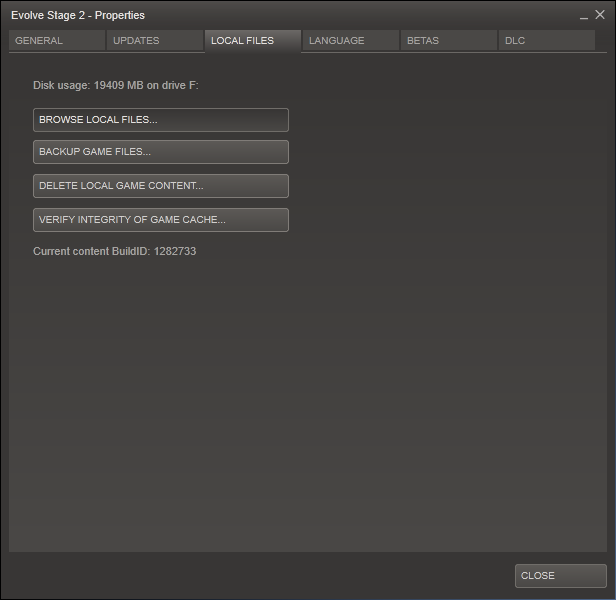Switch to the DLC tab
This screenshot has height=600, width=616.
547,40
